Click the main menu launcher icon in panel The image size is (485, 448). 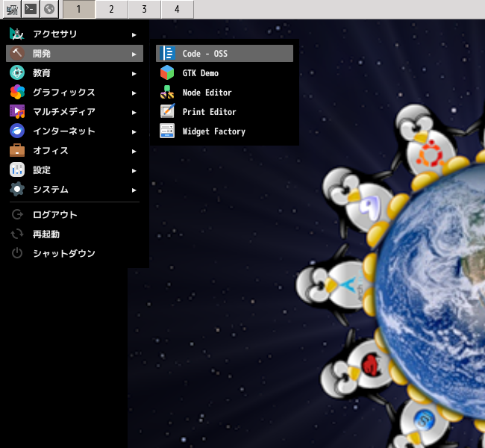point(12,9)
